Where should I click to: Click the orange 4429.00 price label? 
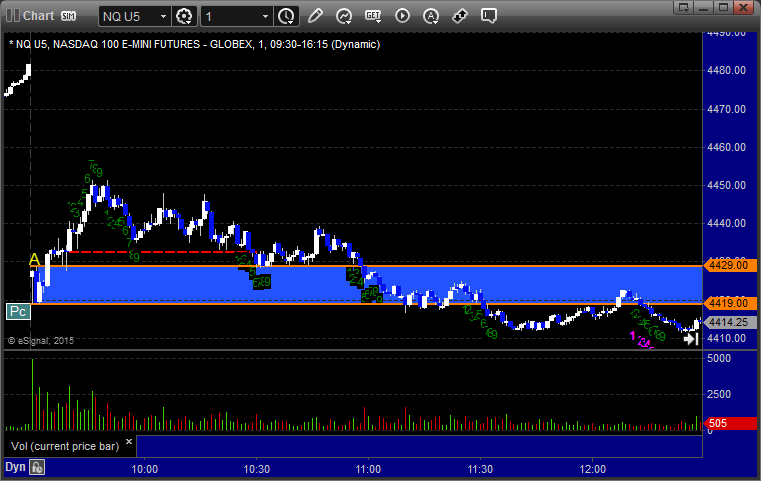click(725, 267)
